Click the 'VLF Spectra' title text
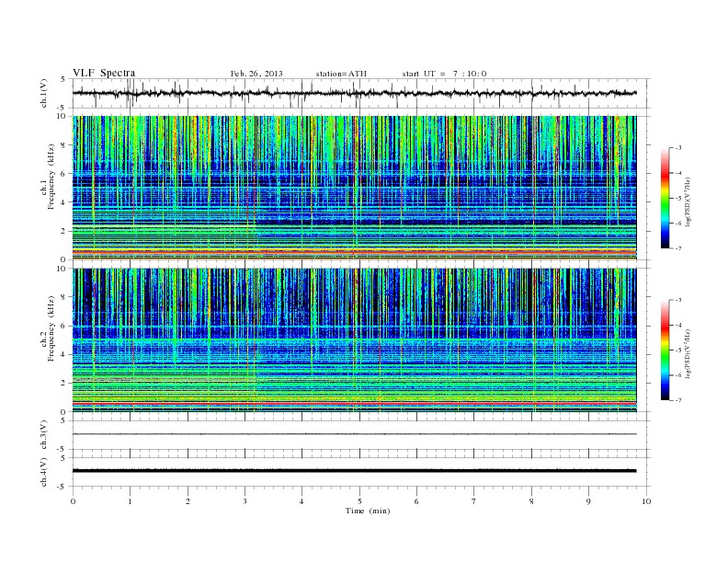Image resolution: width=728 pixels, height=563 pixels. point(104,73)
